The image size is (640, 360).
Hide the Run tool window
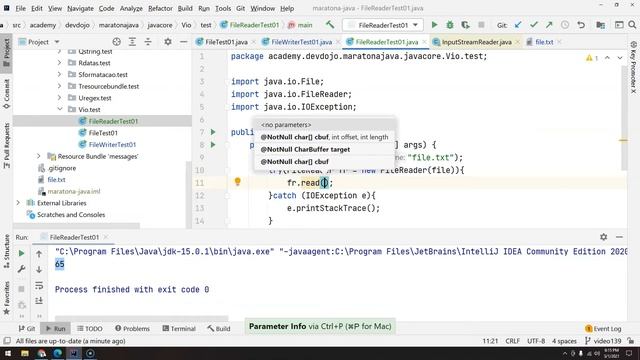tap(619, 237)
